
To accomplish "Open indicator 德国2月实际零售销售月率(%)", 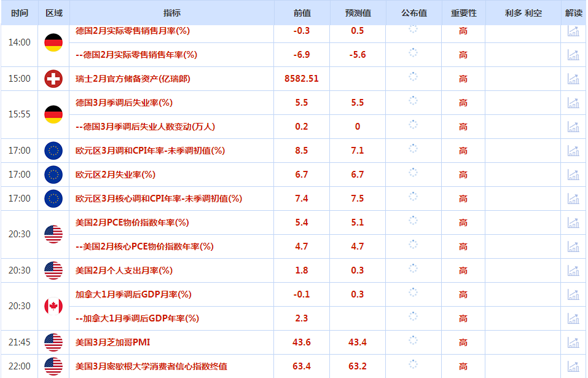I will (x=133, y=31).
